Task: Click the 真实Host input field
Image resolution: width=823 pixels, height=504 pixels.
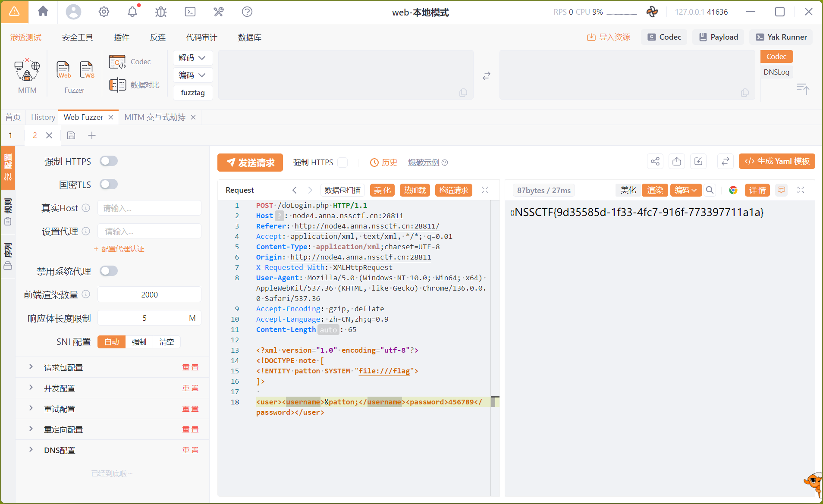Action: click(x=149, y=208)
